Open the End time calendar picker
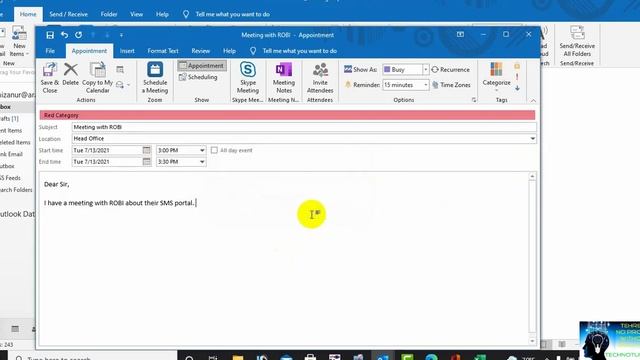640x360 pixels. pyautogui.click(x=147, y=162)
